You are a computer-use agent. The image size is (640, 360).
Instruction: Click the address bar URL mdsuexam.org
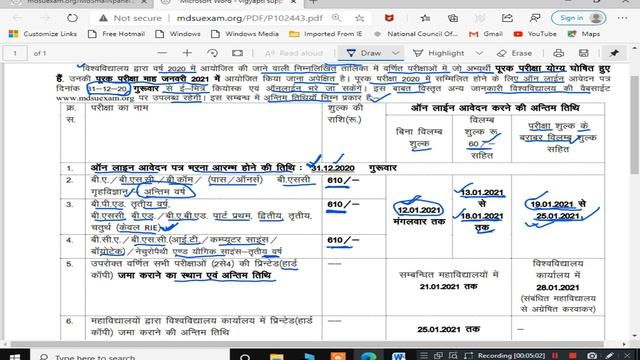tap(249, 18)
